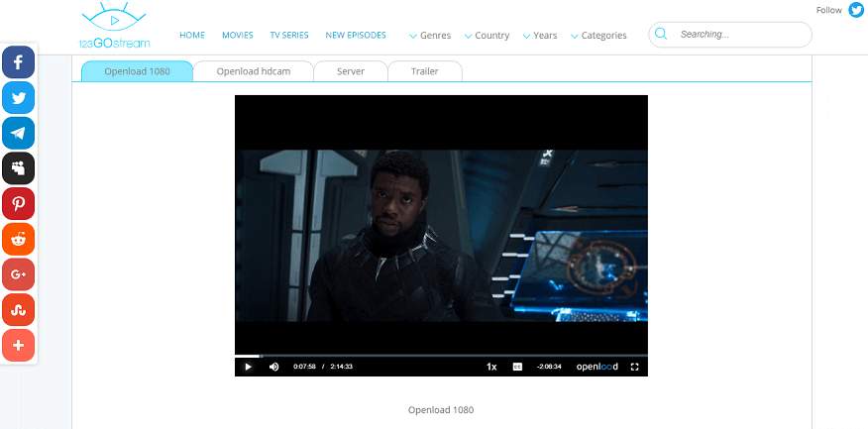
Task: Click the Twitter Follow icon
Action: click(856, 10)
